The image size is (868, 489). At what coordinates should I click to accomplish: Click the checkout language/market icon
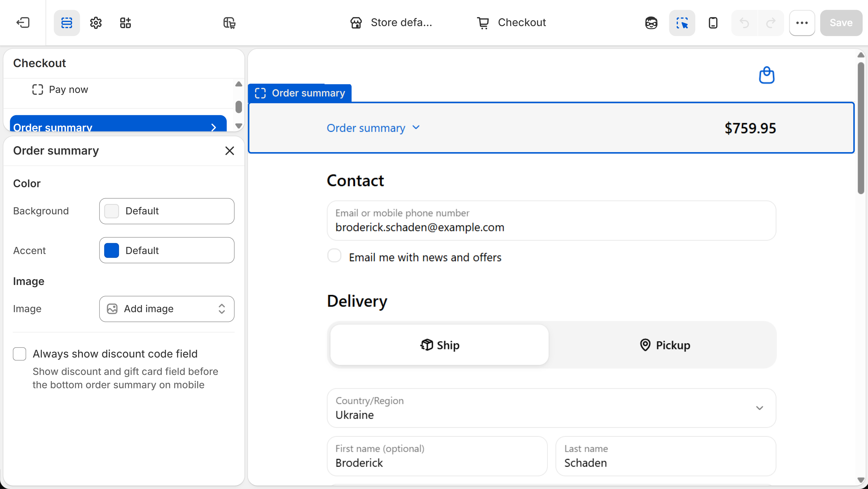coord(229,23)
